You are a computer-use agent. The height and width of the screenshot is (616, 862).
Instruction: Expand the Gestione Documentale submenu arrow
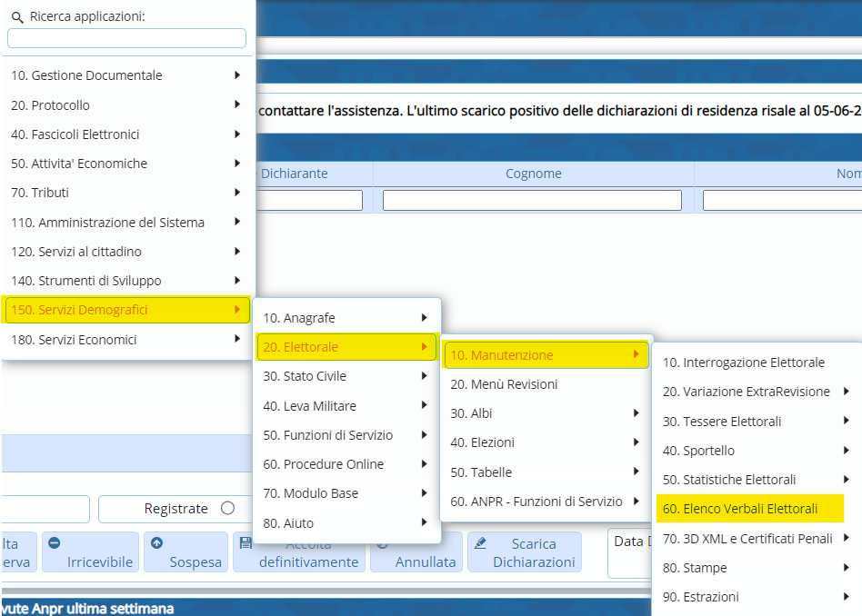[x=237, y=75]
